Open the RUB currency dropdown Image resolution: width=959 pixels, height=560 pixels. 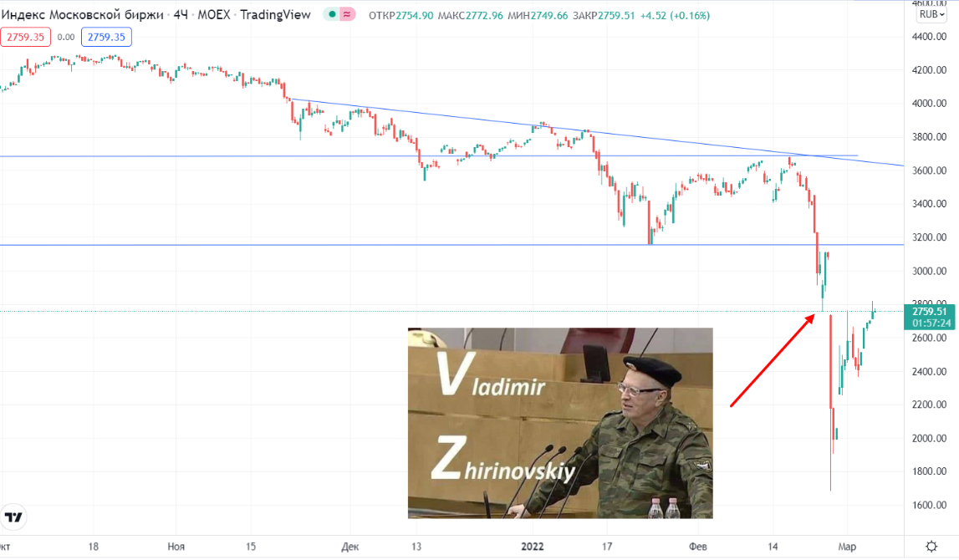931,14
